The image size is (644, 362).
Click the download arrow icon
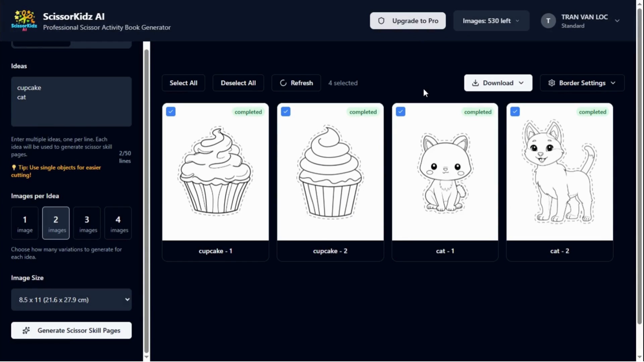[475, 83]
